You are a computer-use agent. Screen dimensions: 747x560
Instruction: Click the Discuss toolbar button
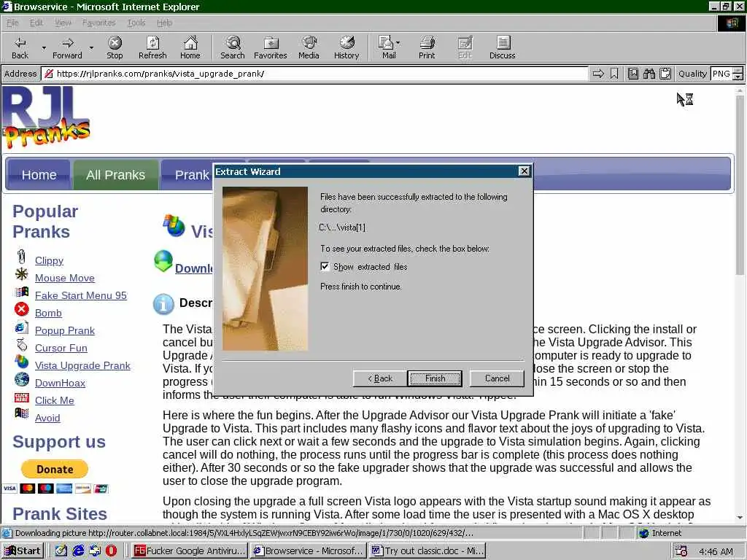point(502,47)
